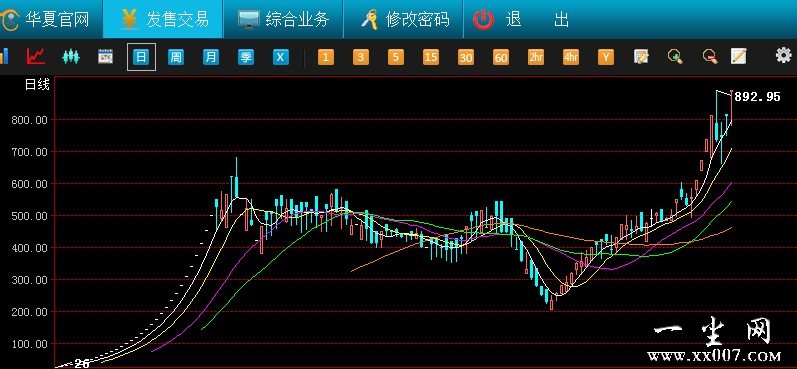Open the 发售交易 tab
Viewport: 797px width, 369px height.
tap(163, 19)
